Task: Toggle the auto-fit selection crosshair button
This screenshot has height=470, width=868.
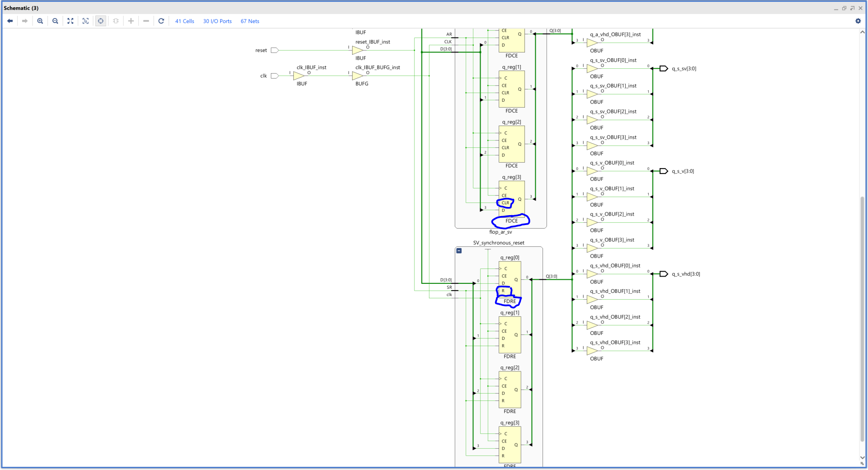Action: [x=101, y=21]
